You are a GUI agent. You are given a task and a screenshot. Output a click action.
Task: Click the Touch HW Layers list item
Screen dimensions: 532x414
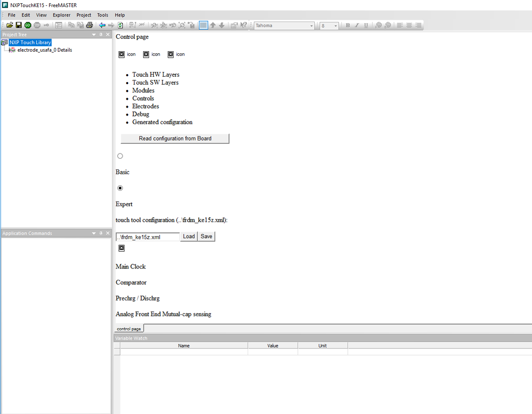coord(155,75)
